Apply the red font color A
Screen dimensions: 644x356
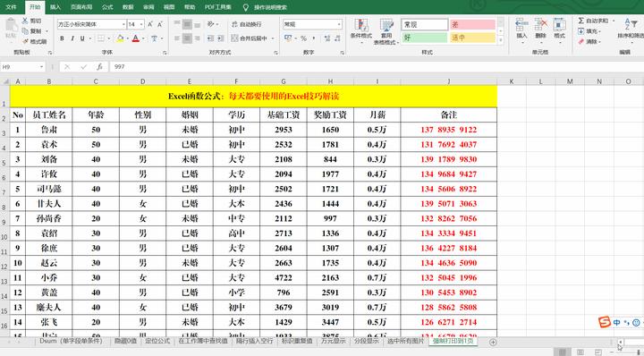[136, 38]
